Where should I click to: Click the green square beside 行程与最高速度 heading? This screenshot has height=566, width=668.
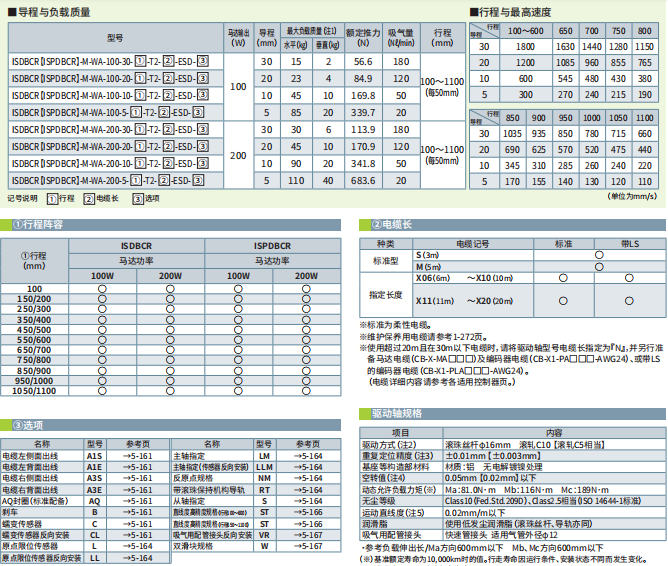tap(475, 11)
